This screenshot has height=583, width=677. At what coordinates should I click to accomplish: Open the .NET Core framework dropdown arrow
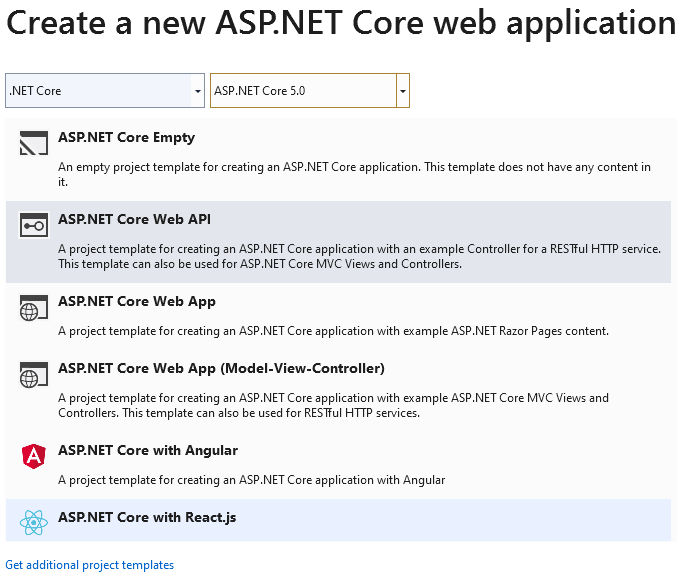click(198, 91)
